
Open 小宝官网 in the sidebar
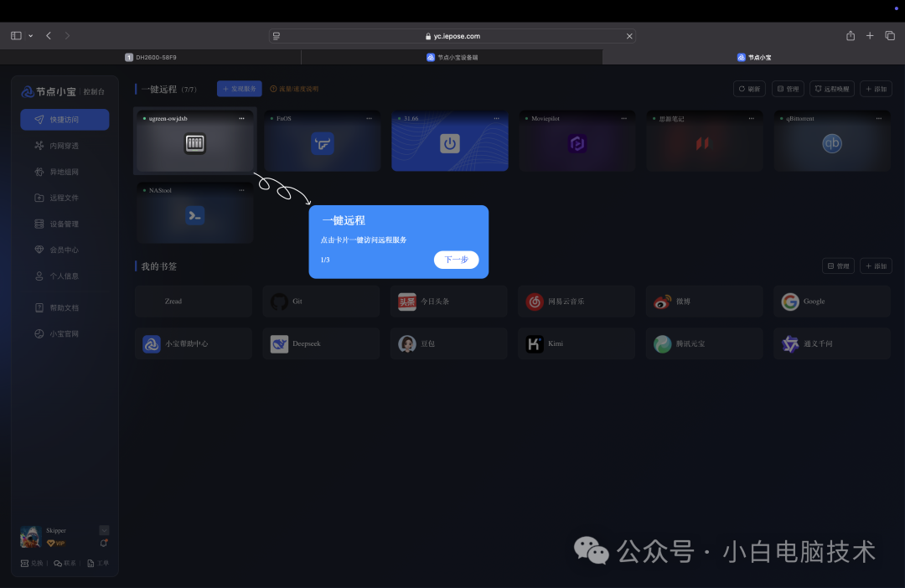click(x=65, y=334)
